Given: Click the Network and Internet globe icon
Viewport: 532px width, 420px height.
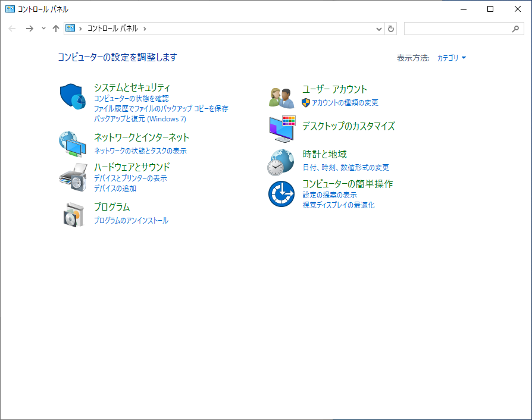Looking at the screenshot, I should (x=72, y=144).
